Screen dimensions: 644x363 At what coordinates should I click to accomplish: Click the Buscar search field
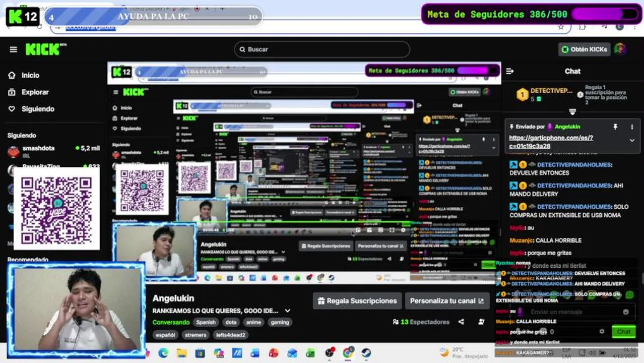click(322, 49)
